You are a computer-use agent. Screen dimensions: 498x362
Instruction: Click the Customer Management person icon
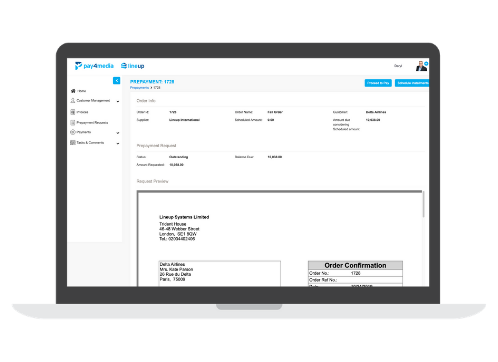[73, 100]
